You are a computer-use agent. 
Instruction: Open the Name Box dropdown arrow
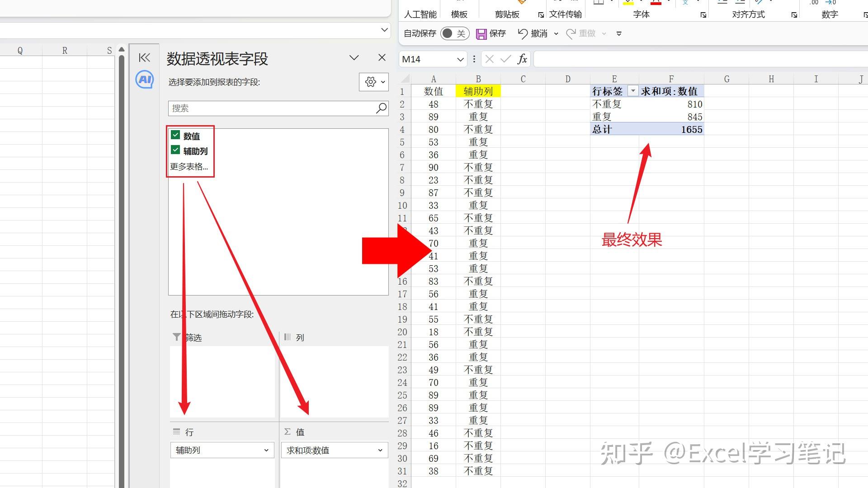click(x=460, y=59)
